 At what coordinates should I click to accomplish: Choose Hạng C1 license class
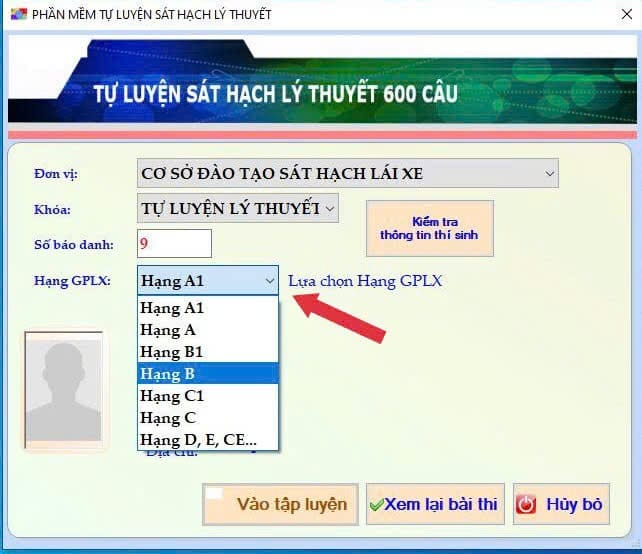click(x=208, y=396)
